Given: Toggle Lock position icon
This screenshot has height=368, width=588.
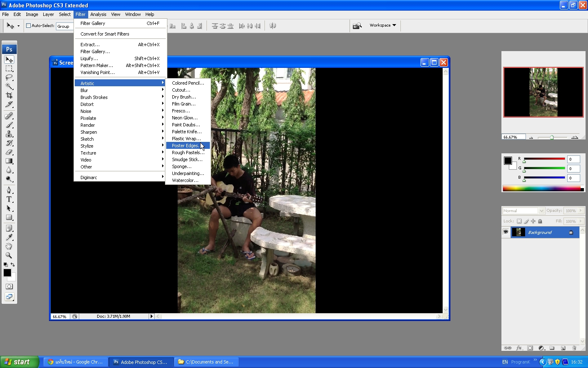Looking at the screenshot, I should point(533,221).
